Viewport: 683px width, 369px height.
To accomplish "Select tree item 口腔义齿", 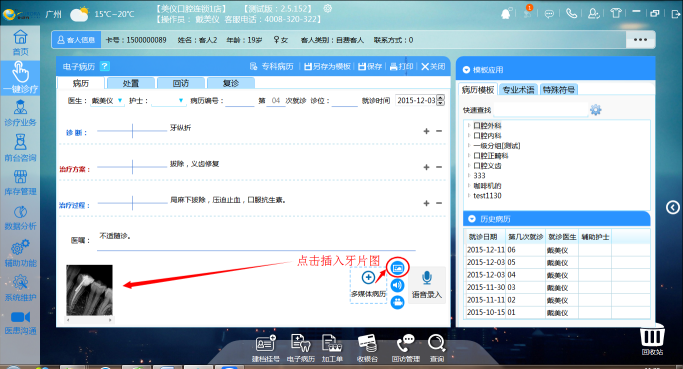I will point(487,166).
